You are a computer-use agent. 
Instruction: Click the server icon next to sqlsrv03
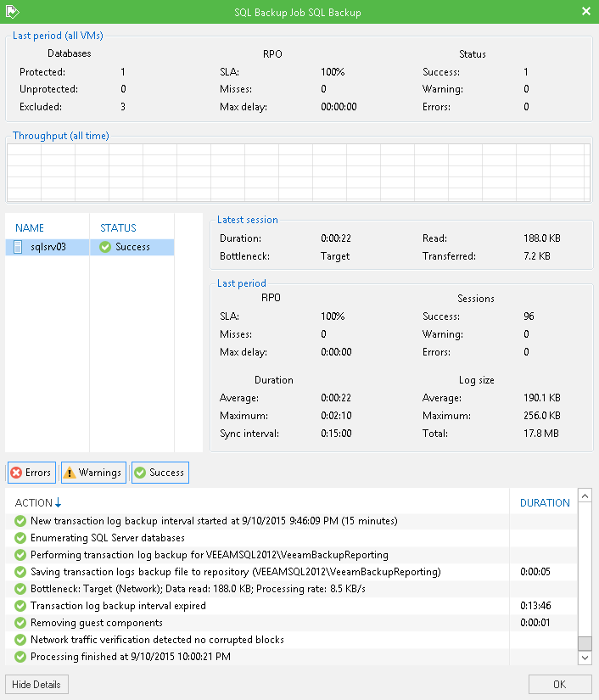(18, 247)
